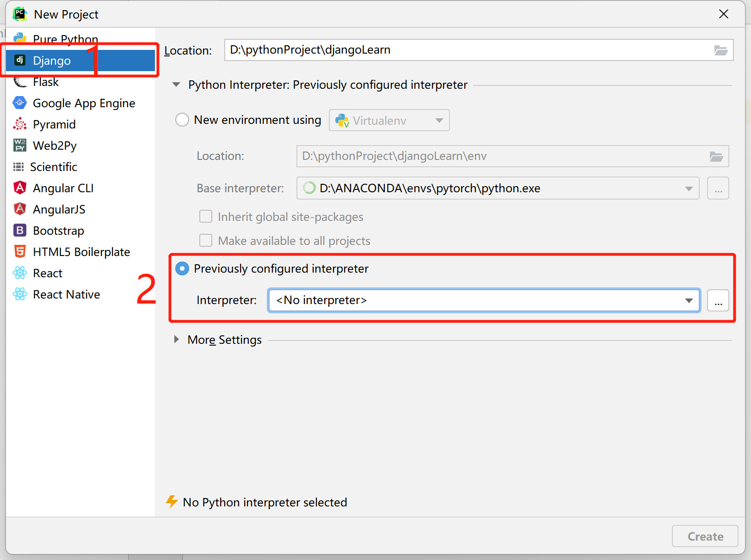
Task: Click ellipsis button beside Base interpreter
Action: [718, 188]
